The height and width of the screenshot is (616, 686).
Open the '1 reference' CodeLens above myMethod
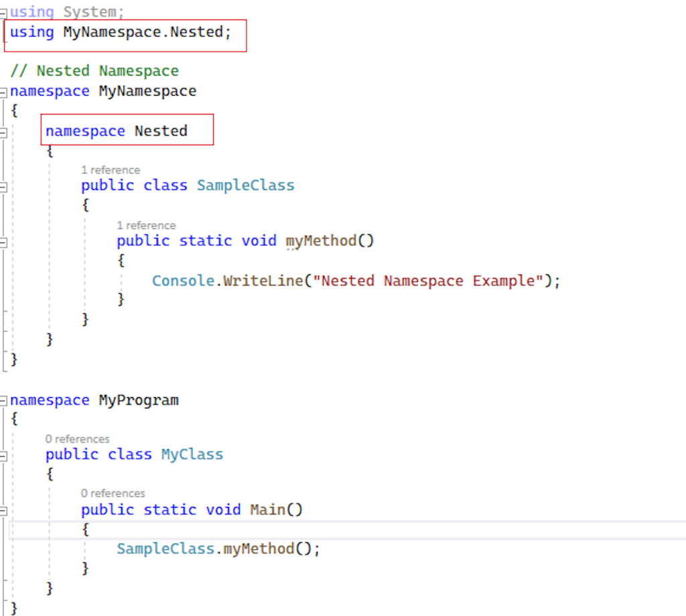point(145,225)
